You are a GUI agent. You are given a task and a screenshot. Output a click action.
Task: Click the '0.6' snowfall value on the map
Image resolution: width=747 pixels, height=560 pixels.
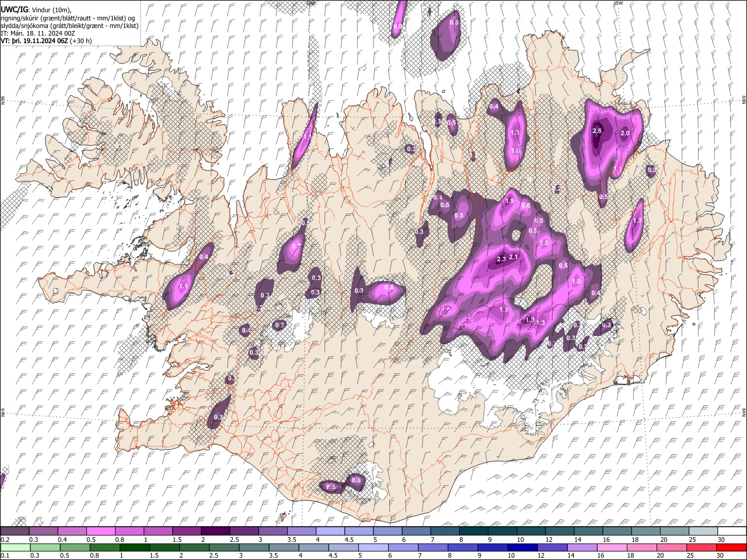tap(526, 205)
